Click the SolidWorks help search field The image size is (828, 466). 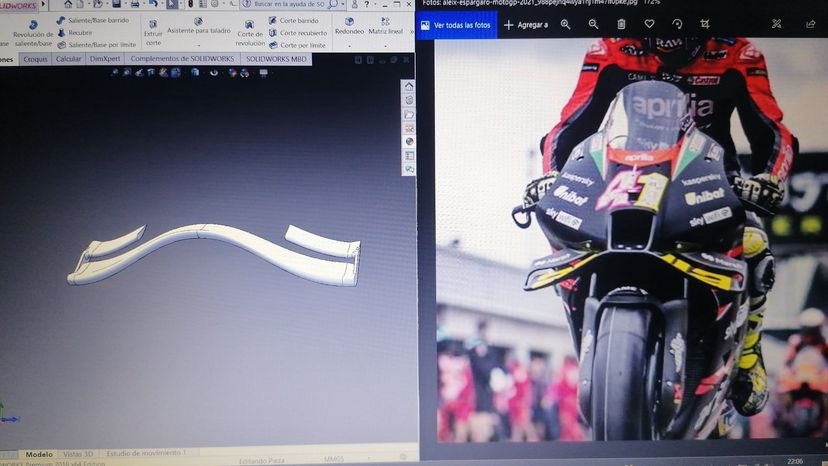click(x=290, y=4)
